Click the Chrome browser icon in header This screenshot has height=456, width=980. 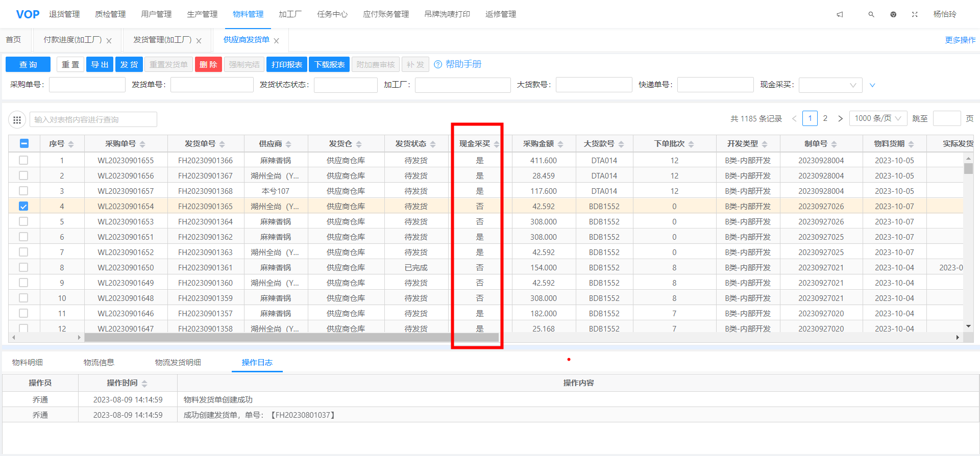[893, 14]
